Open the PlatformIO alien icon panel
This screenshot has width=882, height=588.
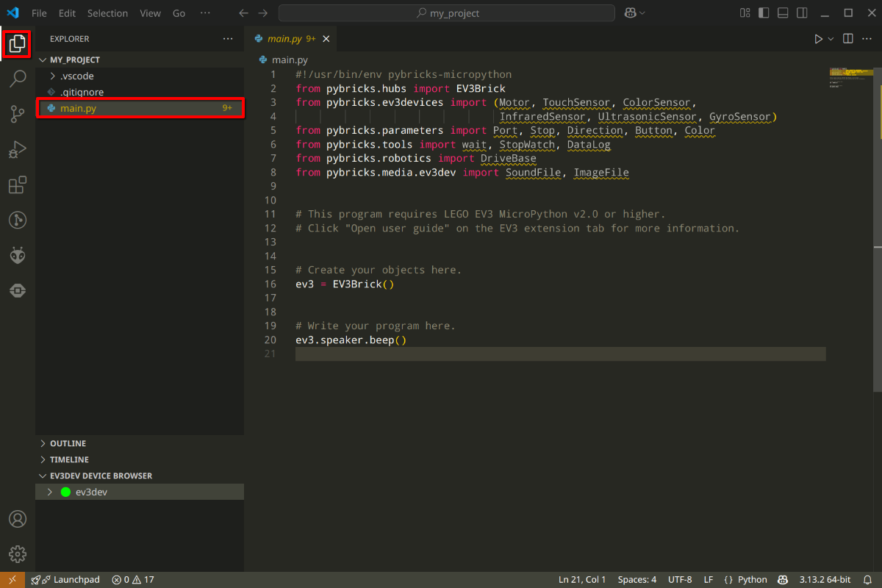pos(18,256)
